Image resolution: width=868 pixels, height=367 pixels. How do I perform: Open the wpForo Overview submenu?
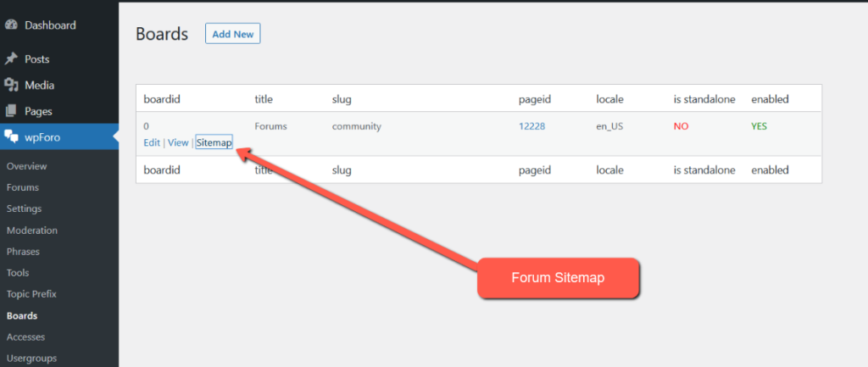[26, 166]
